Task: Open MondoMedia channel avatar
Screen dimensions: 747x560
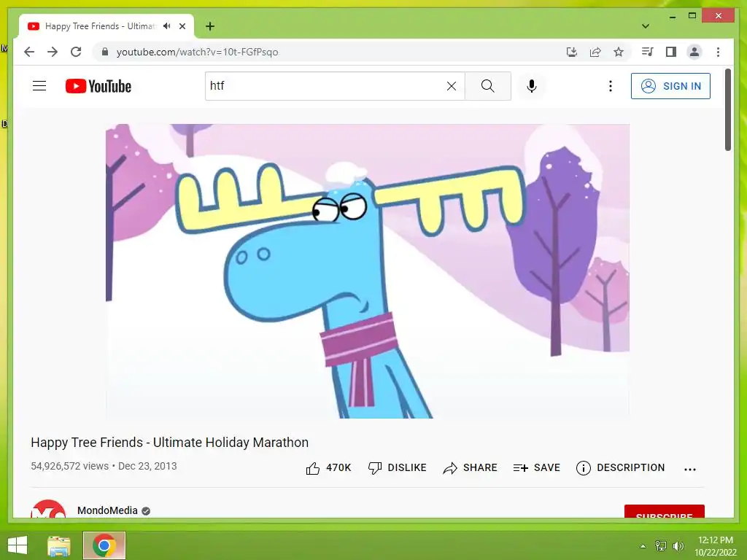Action: (48, 510)
